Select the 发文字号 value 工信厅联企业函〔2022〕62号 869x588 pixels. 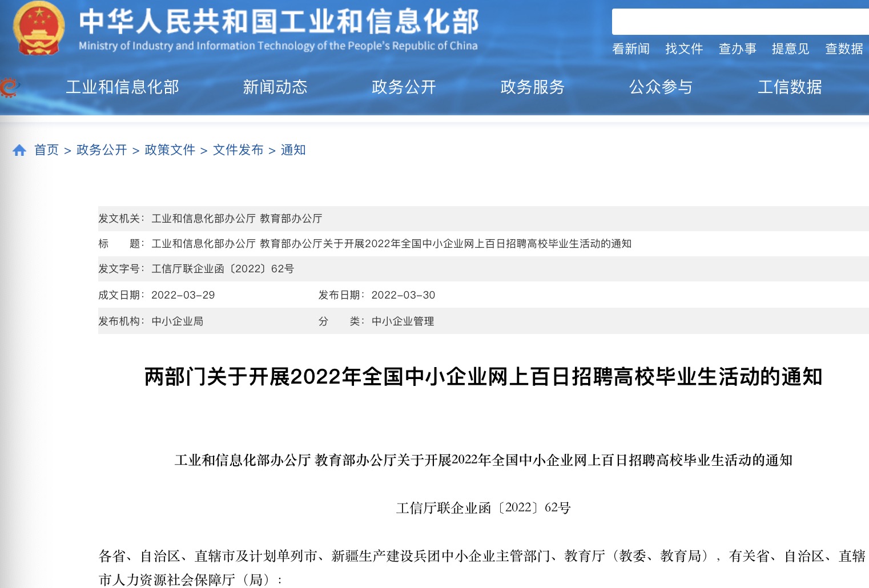point(223,269)
